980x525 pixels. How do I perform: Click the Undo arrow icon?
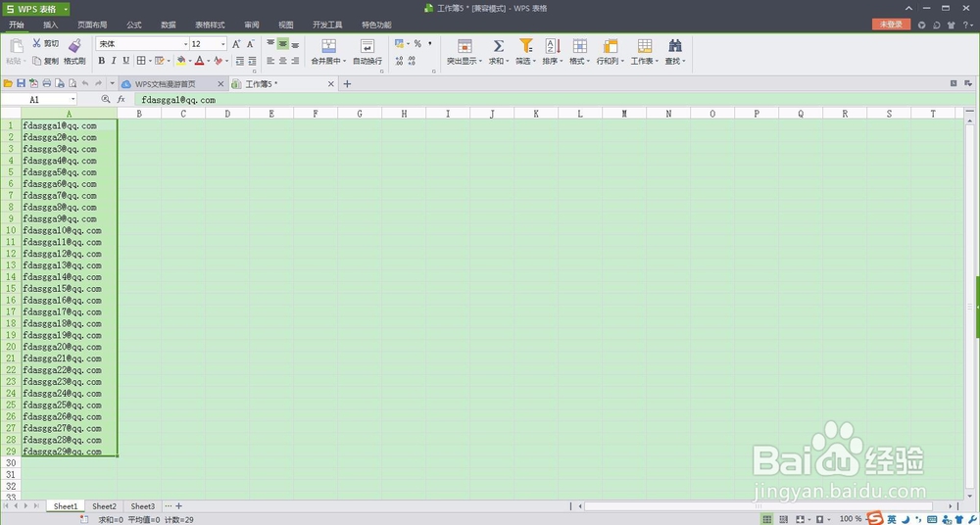(85, 83)
